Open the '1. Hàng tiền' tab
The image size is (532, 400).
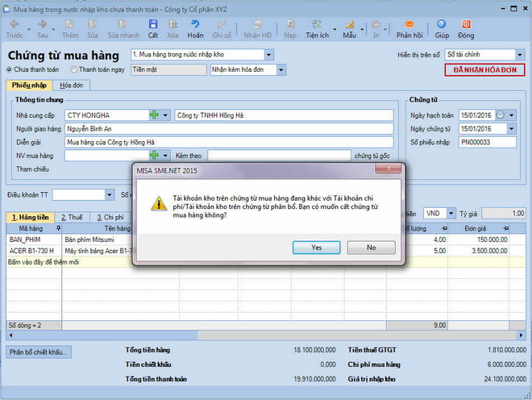(x=30, y=217)
